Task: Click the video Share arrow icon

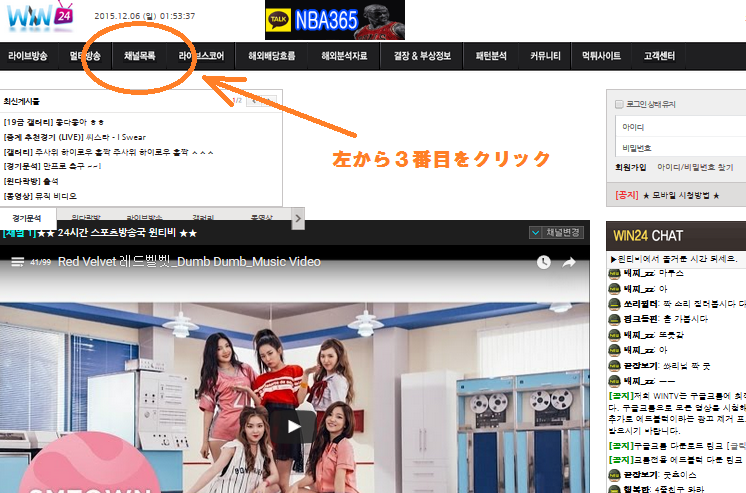Action: (x=569, y=262)
